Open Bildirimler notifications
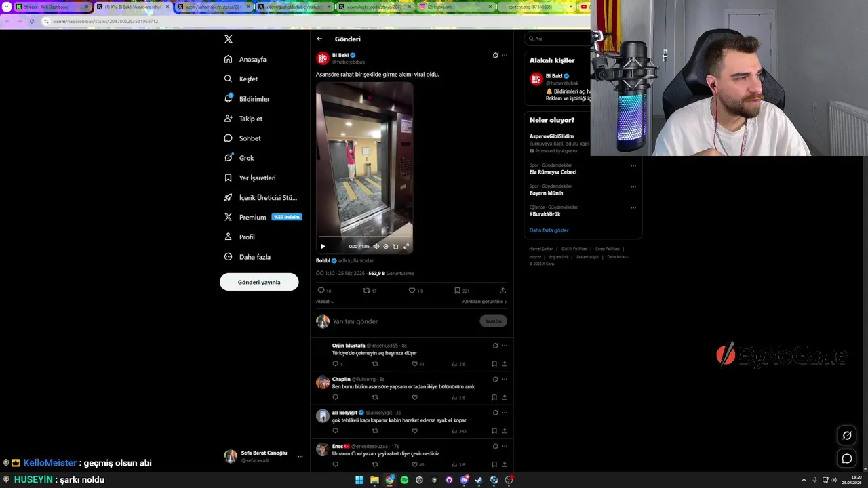Image resolution: width=868 pixels, height=488 pixels. tap(247, 99)
